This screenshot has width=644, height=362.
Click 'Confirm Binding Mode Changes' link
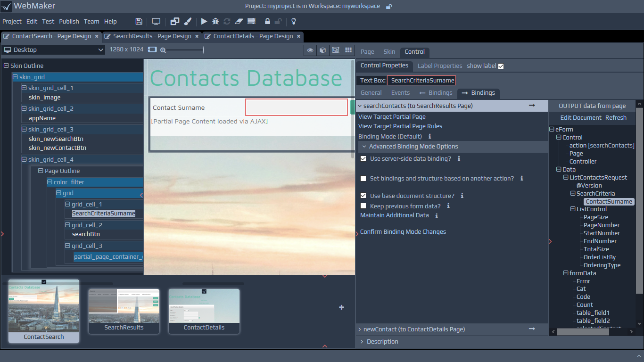click(x=403, y=232)
